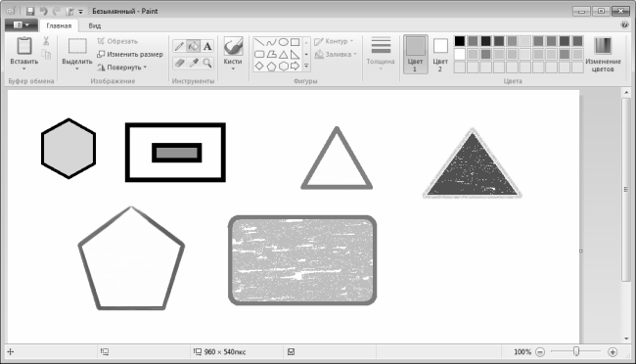Screen dimensions: 636x364
Task: Click the zoom-in plus button
Action: 613,352
